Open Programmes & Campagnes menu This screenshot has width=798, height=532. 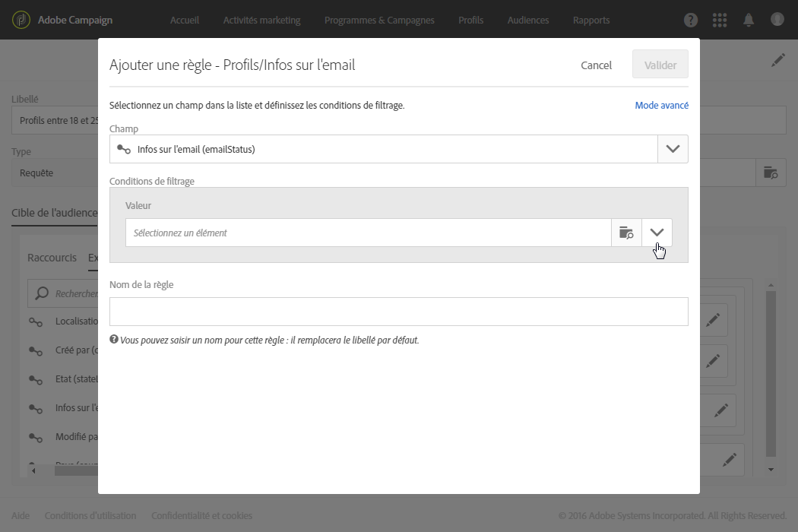pyautogui.click(x=379, y=21)
